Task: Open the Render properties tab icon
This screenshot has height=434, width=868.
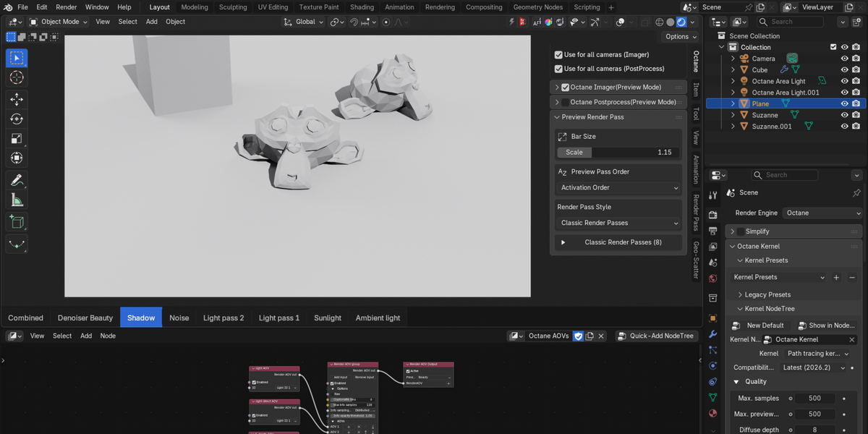Action: coord(712,214)
